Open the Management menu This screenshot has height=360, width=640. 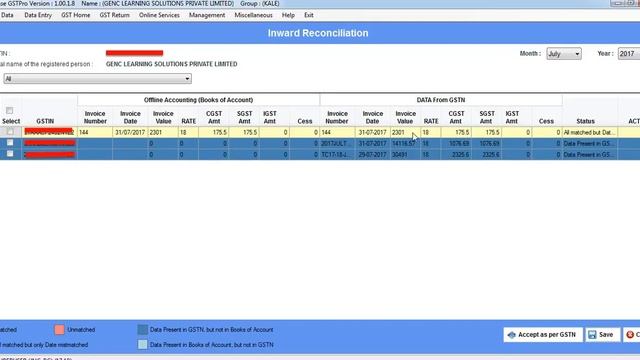pyautogui.click(x=207, y=15)
